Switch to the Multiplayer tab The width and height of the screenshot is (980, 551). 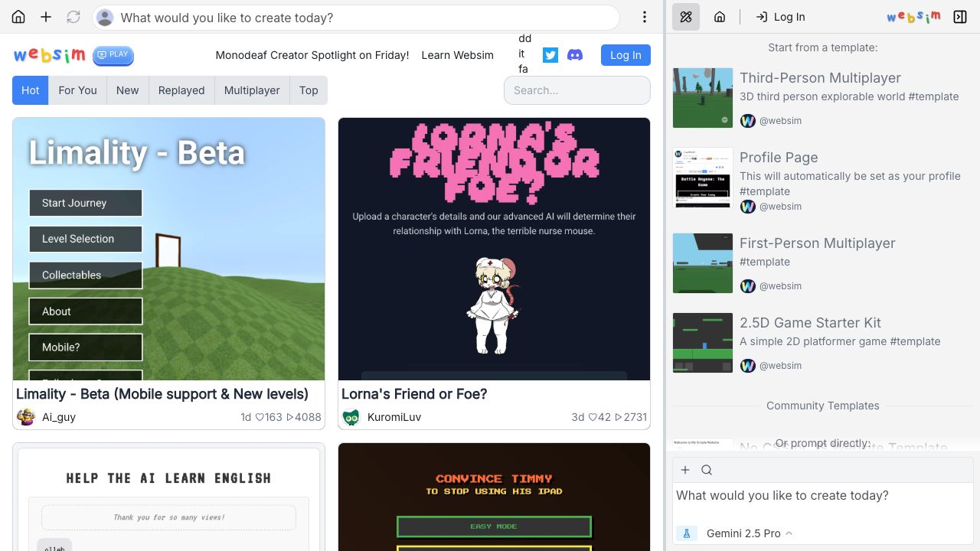point(251,90)
